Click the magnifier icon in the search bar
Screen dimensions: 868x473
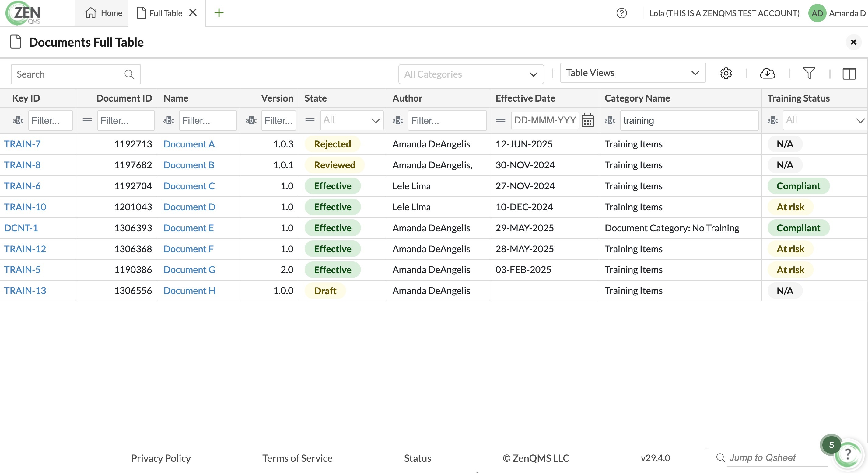129,74
